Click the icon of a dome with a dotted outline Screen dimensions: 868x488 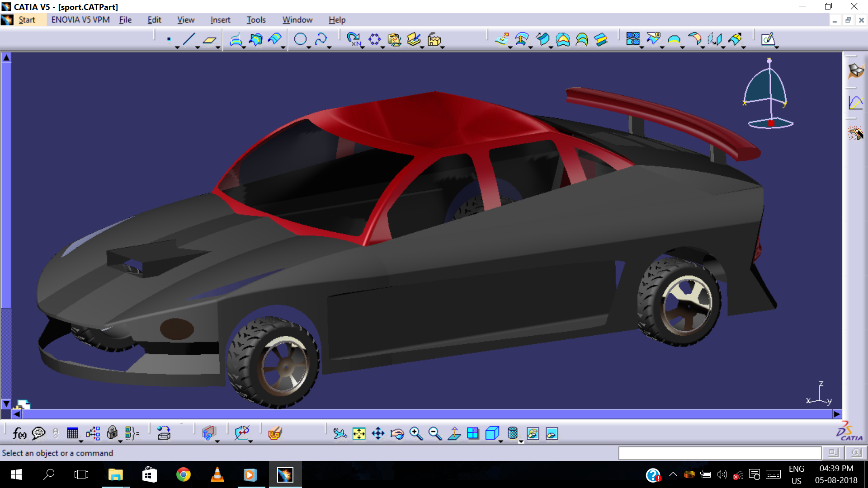[x=563, y=40]
